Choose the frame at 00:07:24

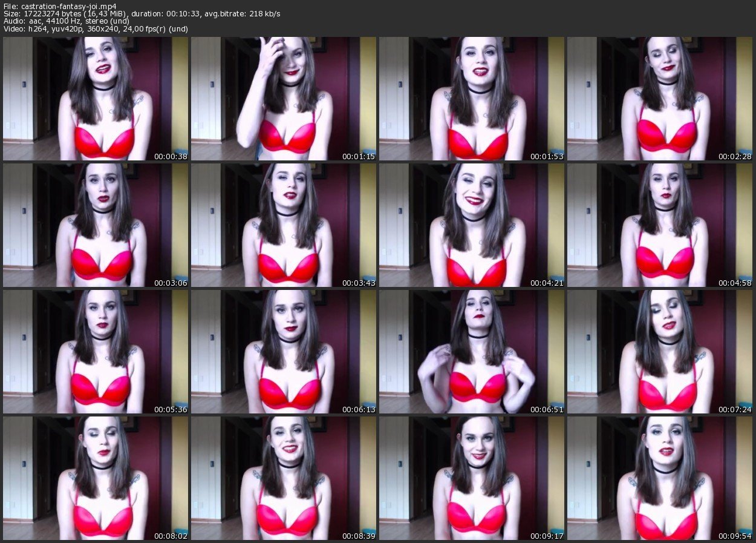click(x=659, y=352)
